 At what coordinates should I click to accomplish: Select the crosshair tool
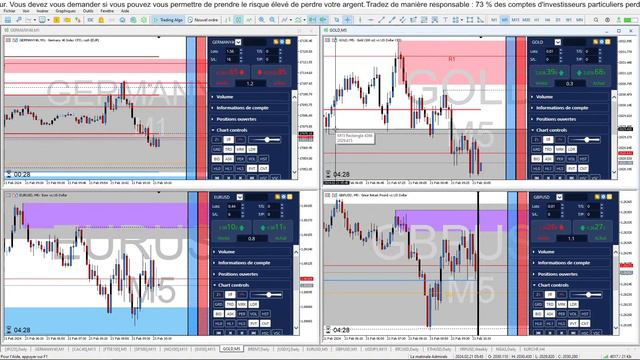click(347, 20)
